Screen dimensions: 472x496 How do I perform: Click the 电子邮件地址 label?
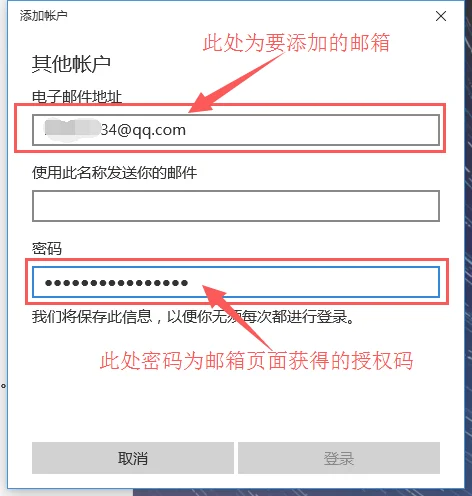point(77,97)
